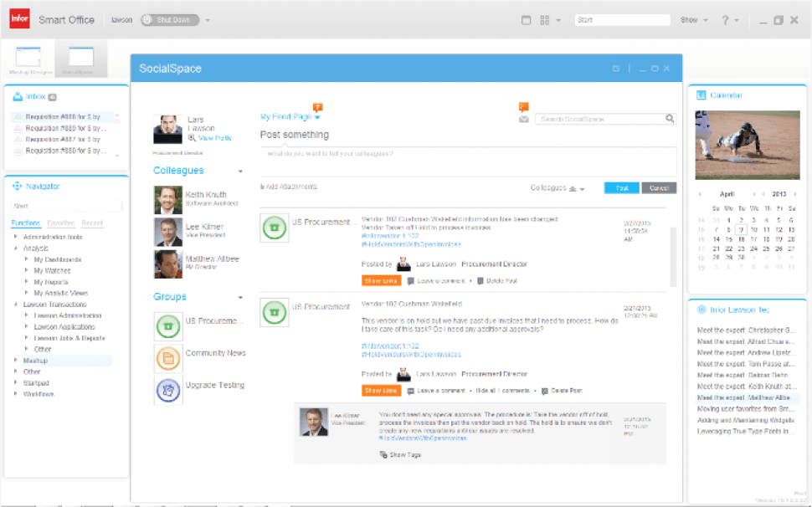Click the grid layout icon in top bar
Screen dimensions: 812x507
545,20
